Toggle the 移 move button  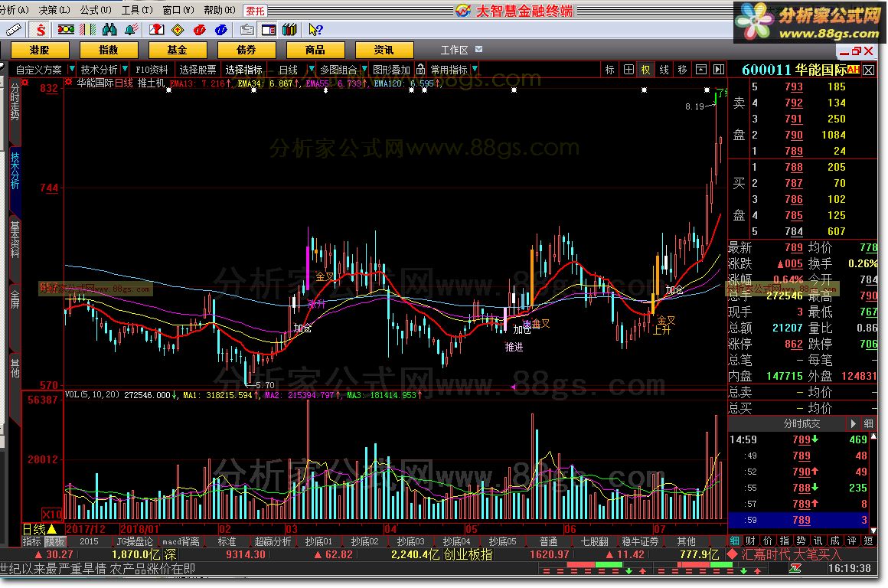tap(682, 69)
